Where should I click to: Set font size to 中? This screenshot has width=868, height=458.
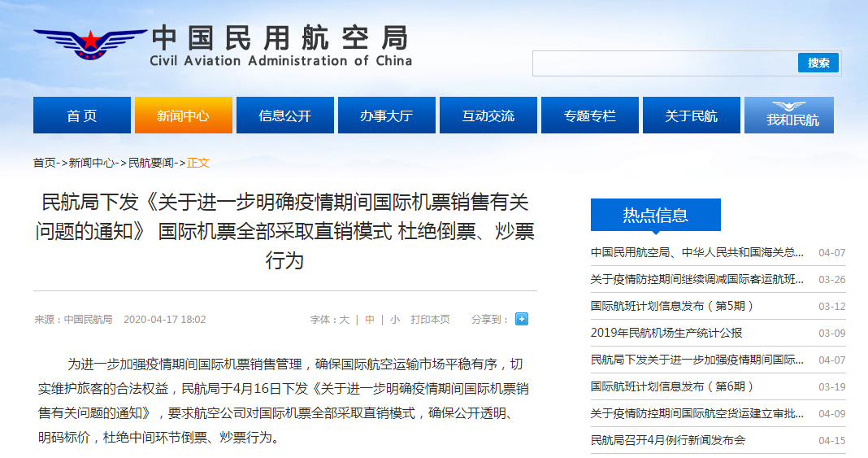click(x=369, y=320)
